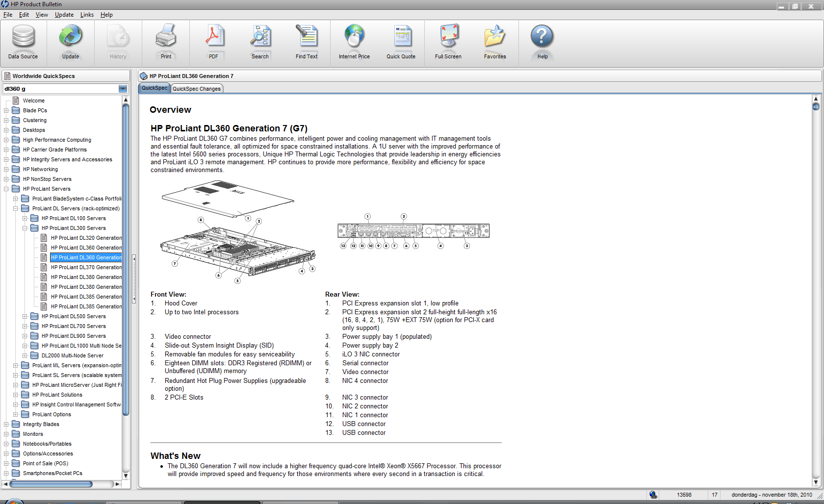This screenshot has height=504, width=824.
Task: Open the View menu
Action: tap(42, 15)
